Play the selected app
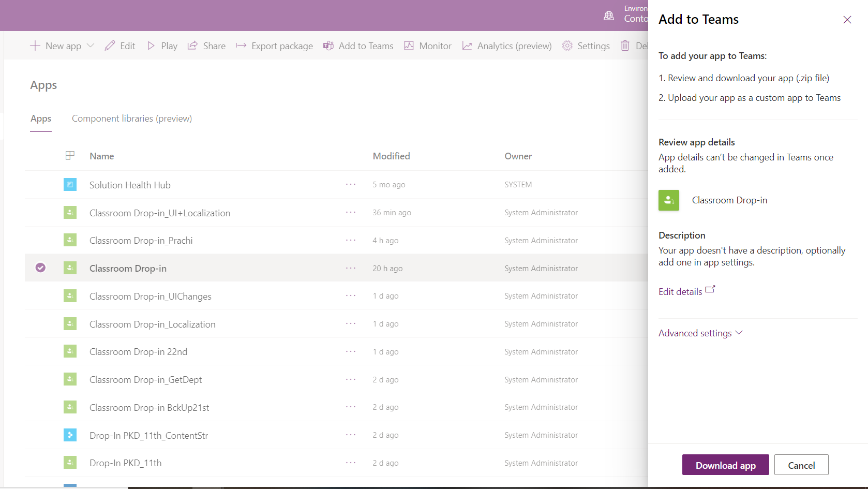This screenshot has height=489, width=868. (162, 46)
